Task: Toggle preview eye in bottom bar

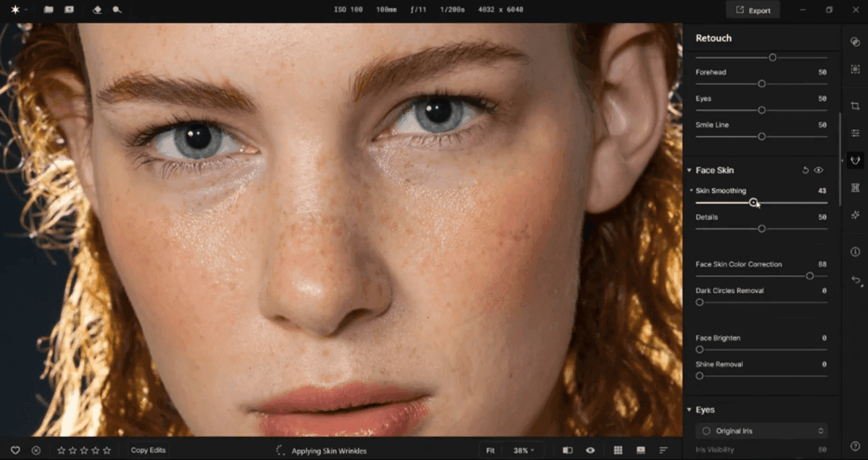Action: coord(590,450)
